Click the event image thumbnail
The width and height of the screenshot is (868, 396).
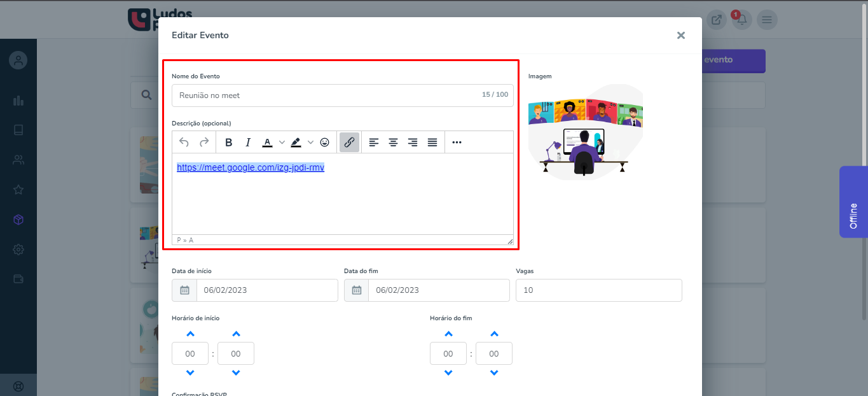[586, 132]
